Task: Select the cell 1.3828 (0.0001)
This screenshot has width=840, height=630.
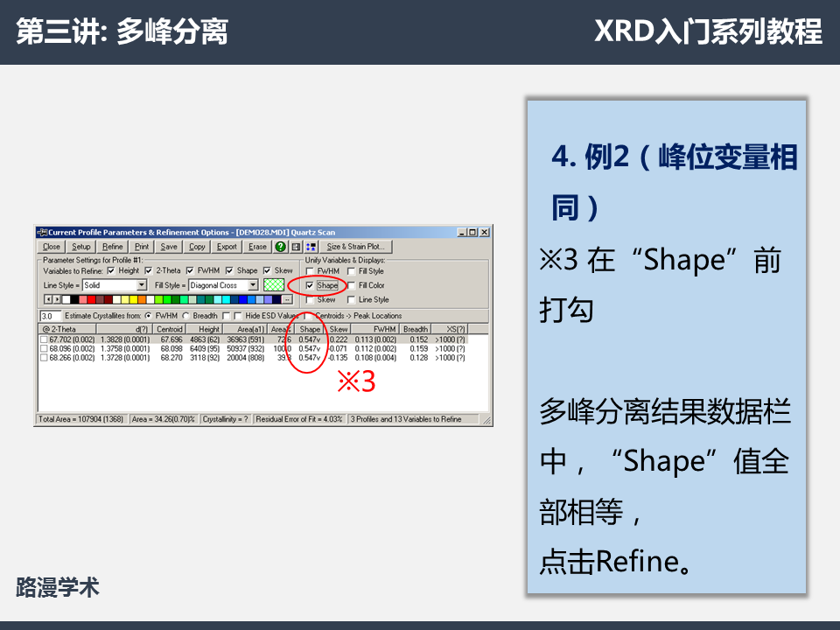Action: point(125,339)
